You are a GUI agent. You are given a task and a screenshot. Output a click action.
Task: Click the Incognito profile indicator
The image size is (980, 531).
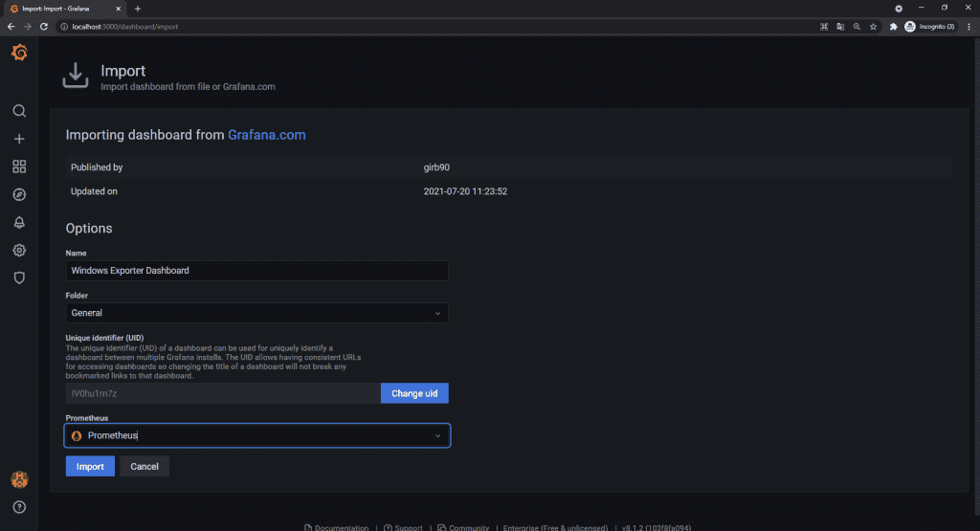click(929, 26)
